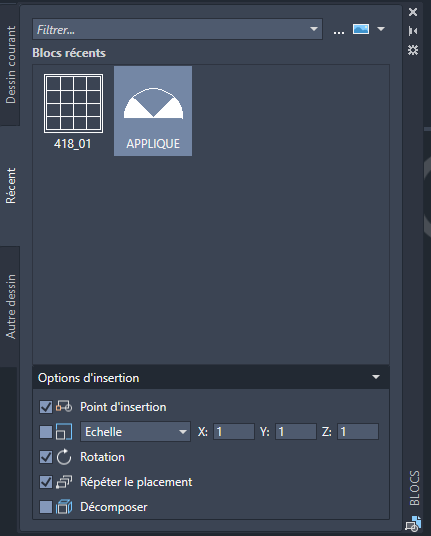Click the scale icon beside Echelle
Image resolution: width=431 pixels, height=536 pixels.
(x=64, y=432)
